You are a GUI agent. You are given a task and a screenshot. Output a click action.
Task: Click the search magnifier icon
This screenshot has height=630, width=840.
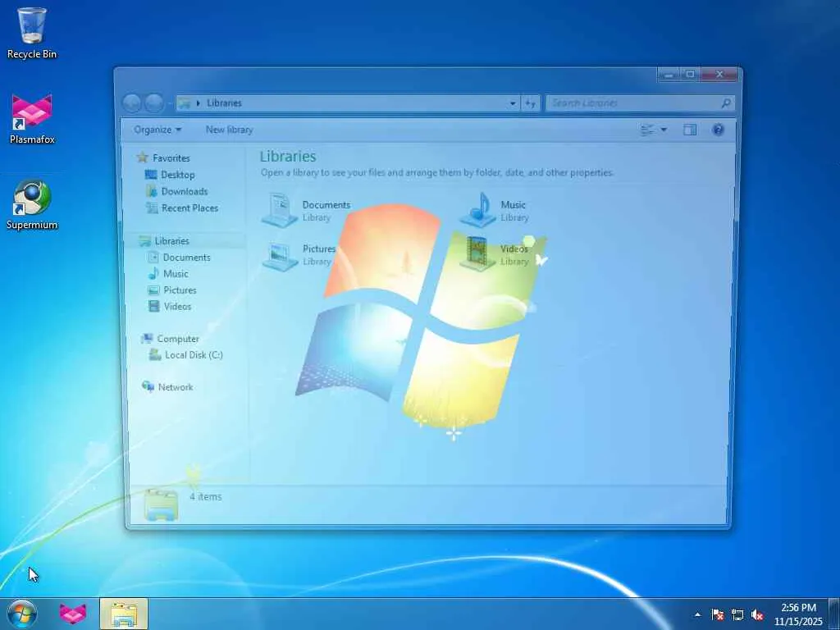point(726,103)
